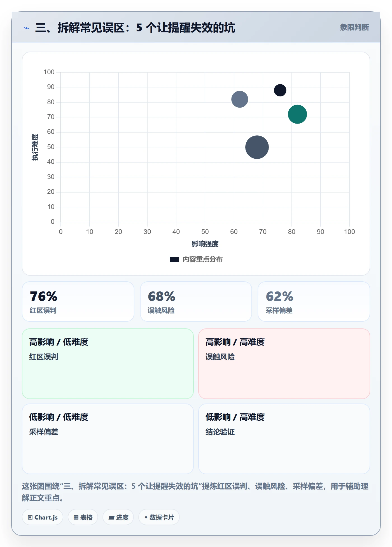Select the 高影响 / 低难度 quadrant card
The image size is (392, 547).
108,364
